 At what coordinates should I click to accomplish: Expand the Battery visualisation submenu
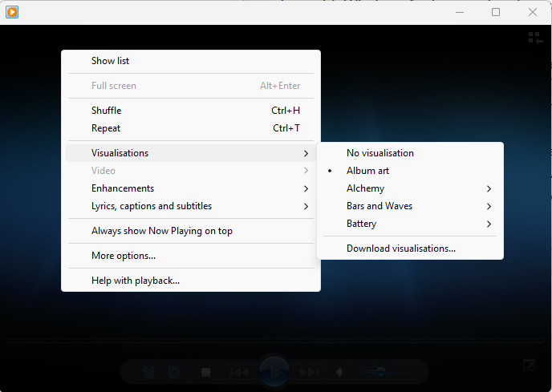pyautogui.click(x=410, y=224)
